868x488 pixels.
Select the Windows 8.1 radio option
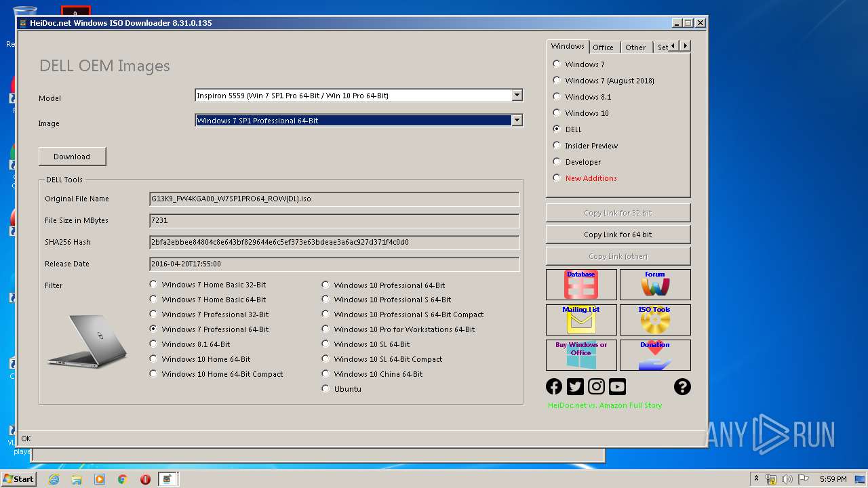coord(582,97)
